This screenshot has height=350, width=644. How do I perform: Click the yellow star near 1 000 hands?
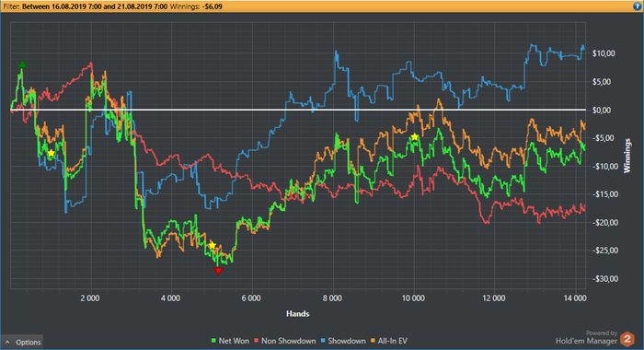click(x=51, y=153)
